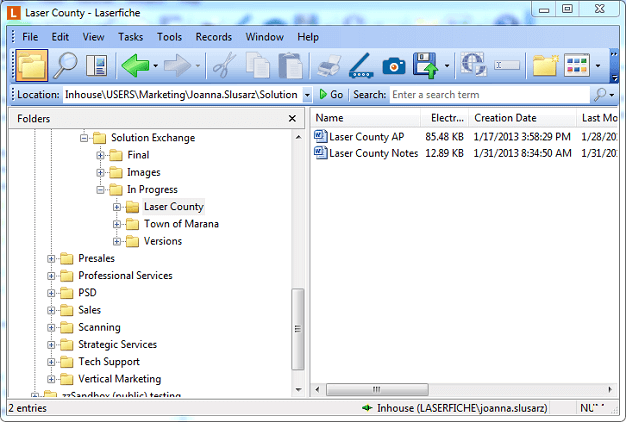
Task: Select the Laser County Notes document
Action: click(x=373, y=153)
